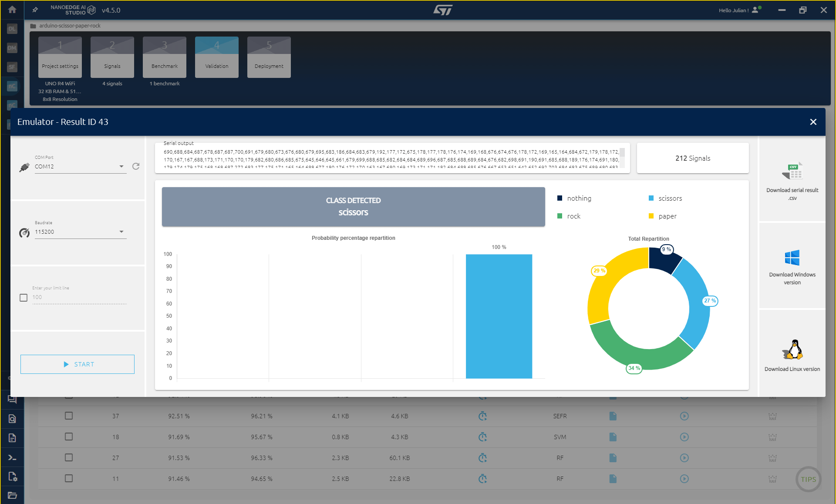836x504 pixels.
Task: Click the home icon in the top-left
Action: click(x=12, y=10)
